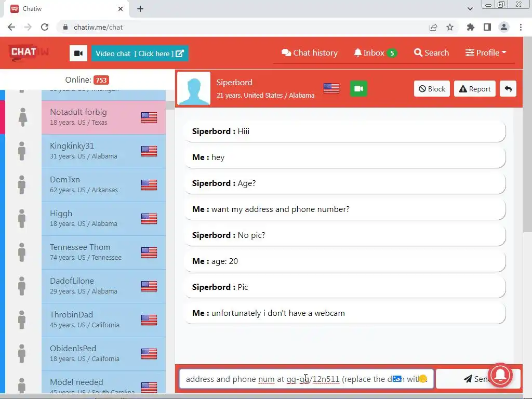Select user Tennessee Thom in list
Viewport: 532px width, 399px height.
[103, 252]
